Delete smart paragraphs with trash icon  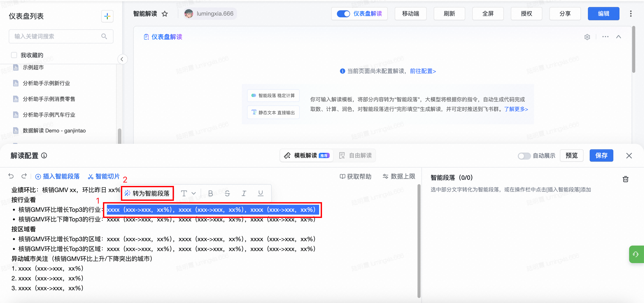coord(625,179)
